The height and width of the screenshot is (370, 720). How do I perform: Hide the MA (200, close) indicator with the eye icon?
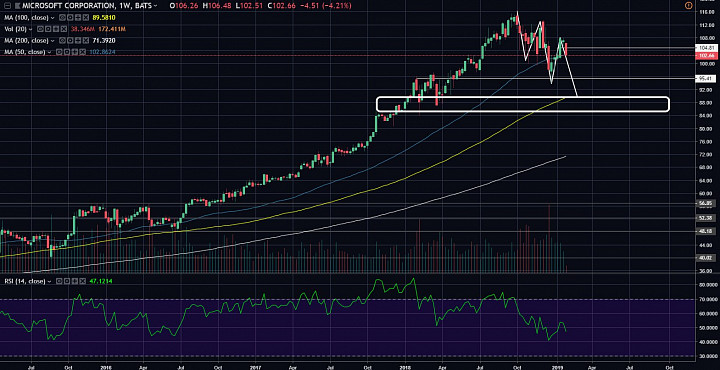click(62, 40)
